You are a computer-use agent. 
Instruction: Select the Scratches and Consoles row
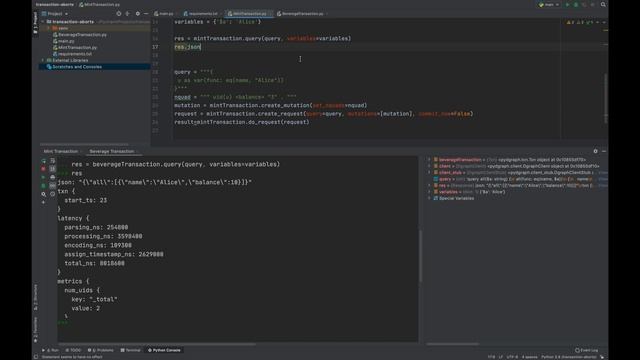(x=94, y=67)
